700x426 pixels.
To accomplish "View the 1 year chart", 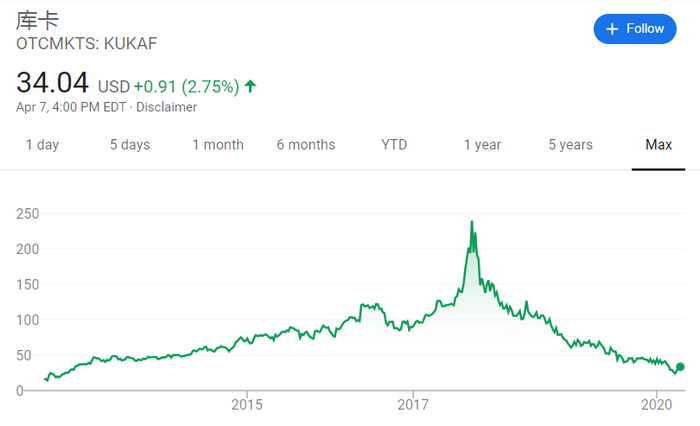I will click(482, 145).
